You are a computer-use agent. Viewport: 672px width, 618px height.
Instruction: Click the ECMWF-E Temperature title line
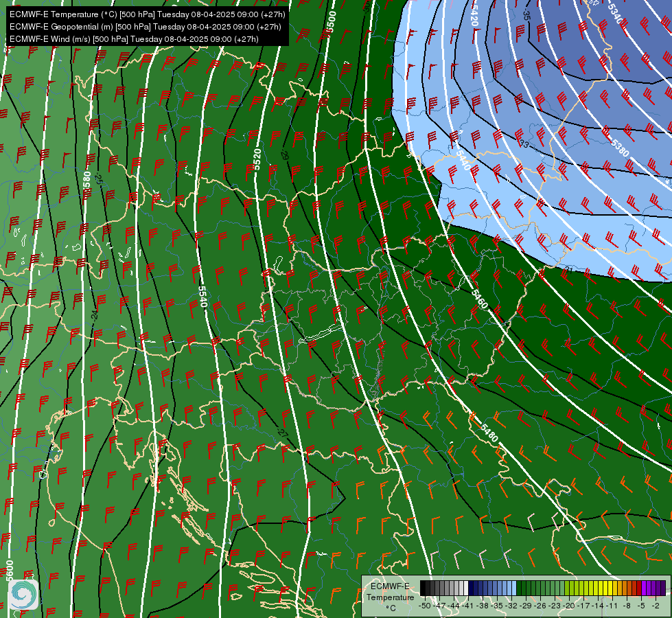[x=147, y=14]
